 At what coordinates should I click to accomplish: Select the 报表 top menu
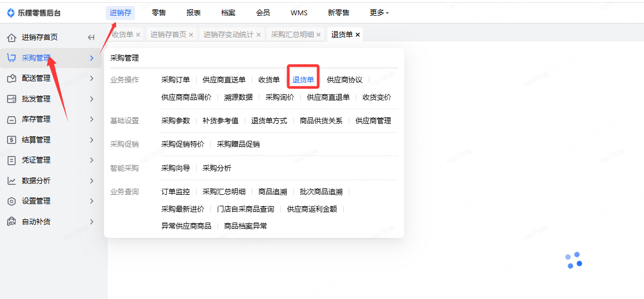click(193, 13)
